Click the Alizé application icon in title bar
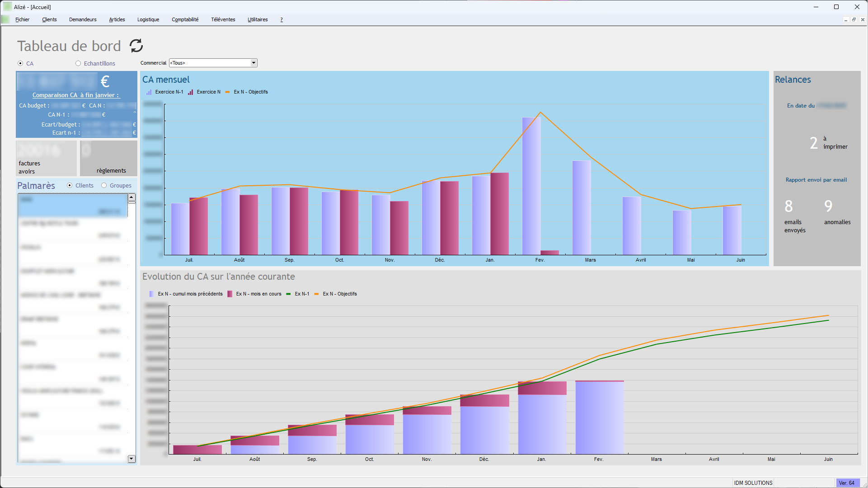The height and width of the screenshot is (488, 868). tap(8, 7)
